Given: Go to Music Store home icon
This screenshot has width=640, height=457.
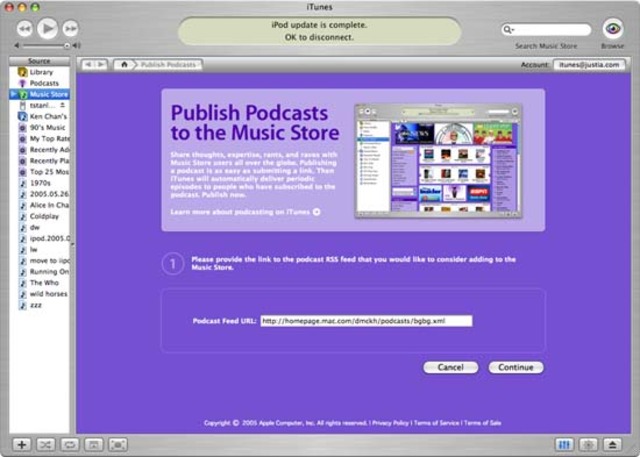Looking at the screenshot, I should click(124, 64).
